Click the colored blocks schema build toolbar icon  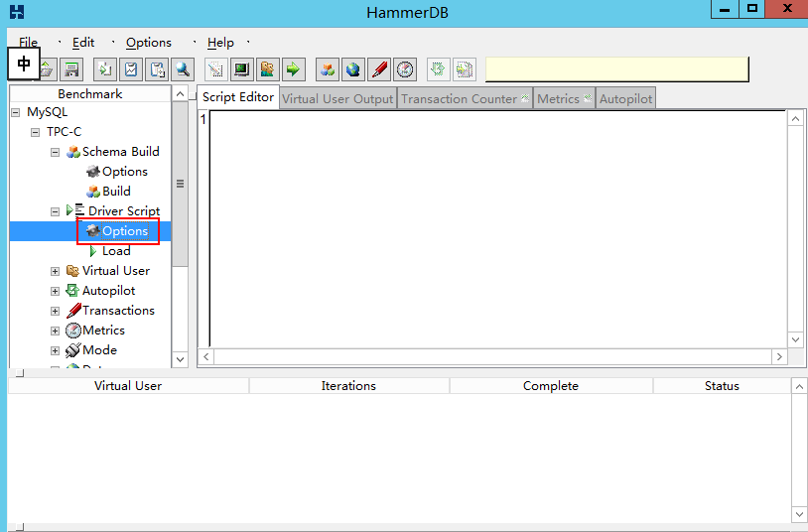coord(327,69)
